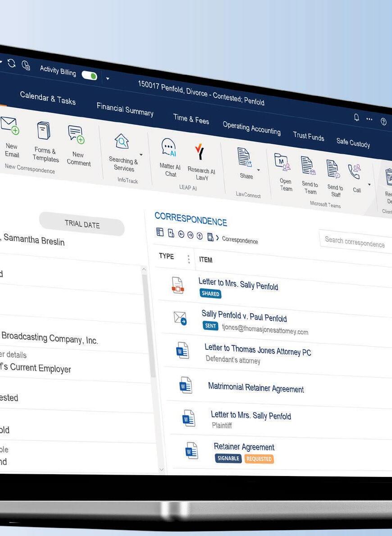This screenshot has width=392, height=536.
Task: Click the timer document icon beside refresh
Action: point(26,65)
